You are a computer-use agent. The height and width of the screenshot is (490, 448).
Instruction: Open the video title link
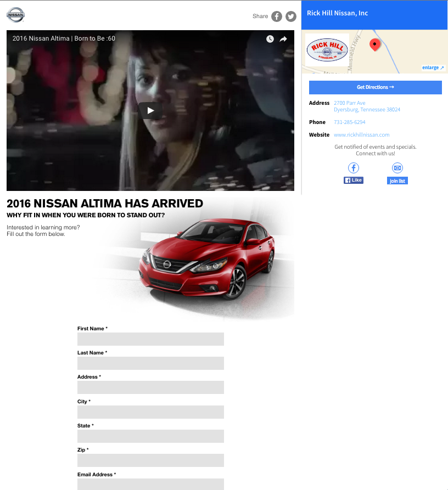point(64,38)
